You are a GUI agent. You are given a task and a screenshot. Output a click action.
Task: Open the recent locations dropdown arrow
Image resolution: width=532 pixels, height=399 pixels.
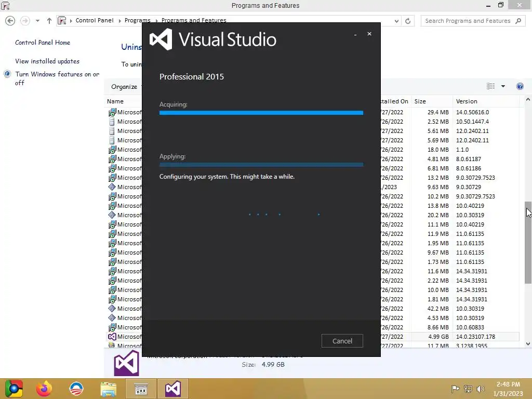click(37, 21)
